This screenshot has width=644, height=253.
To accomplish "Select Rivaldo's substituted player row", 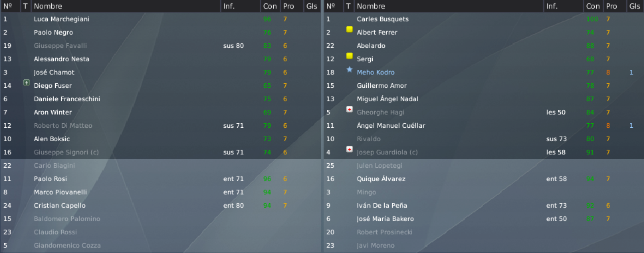I will pyautogui.click(x=483, y=139).
